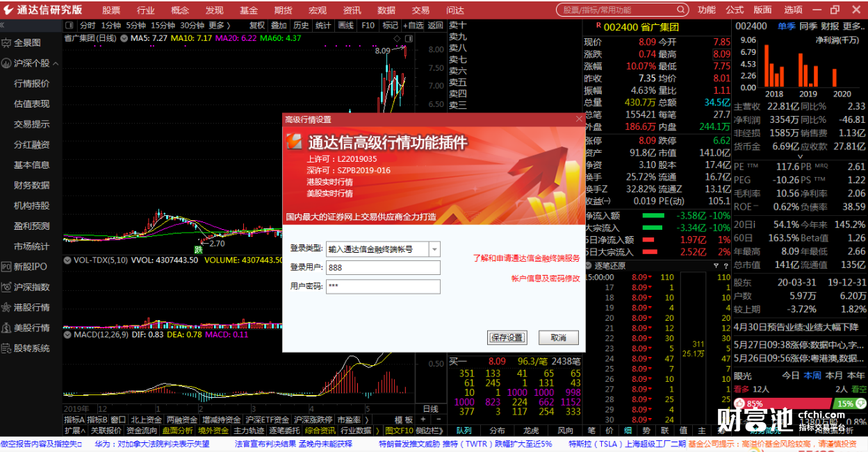Select the 盘面分析 bottom tab
Viewport: 868px width, 452px height.
click(x=179, y=430)
